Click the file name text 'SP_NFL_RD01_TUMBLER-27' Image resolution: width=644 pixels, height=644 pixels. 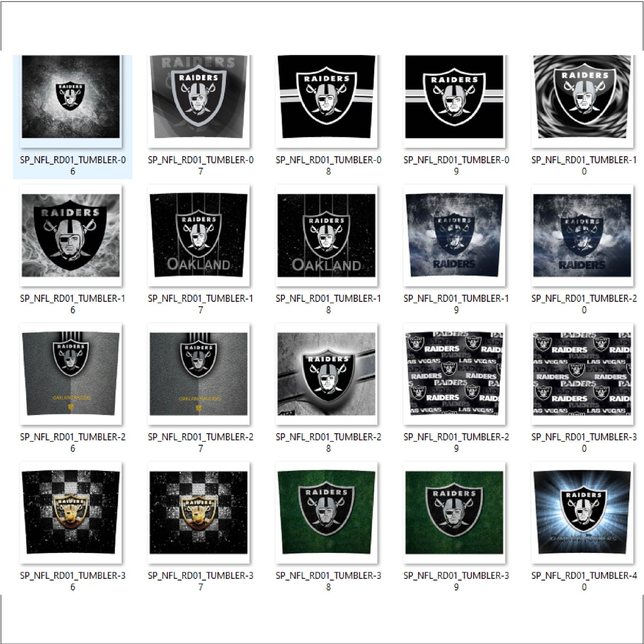200,443
